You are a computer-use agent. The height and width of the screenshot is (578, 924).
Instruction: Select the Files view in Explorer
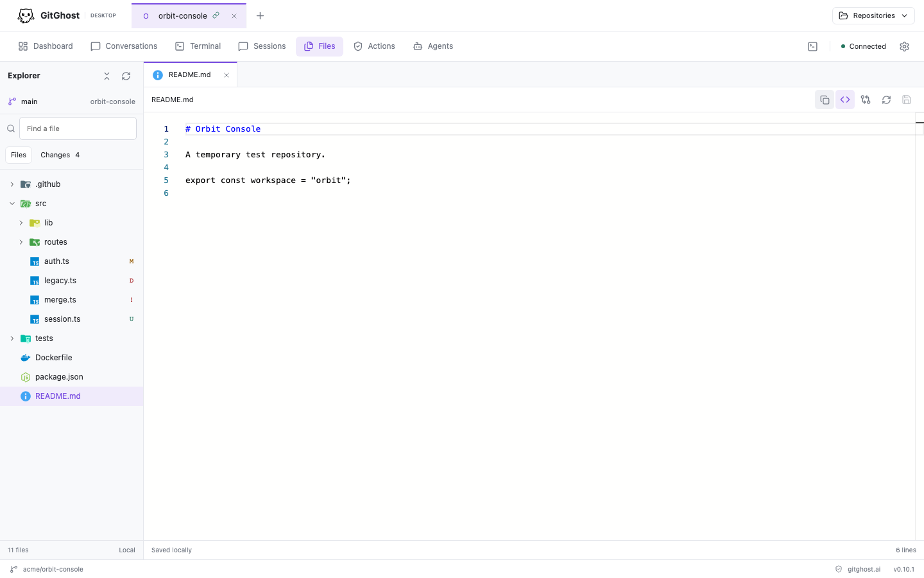click(19, 155)
